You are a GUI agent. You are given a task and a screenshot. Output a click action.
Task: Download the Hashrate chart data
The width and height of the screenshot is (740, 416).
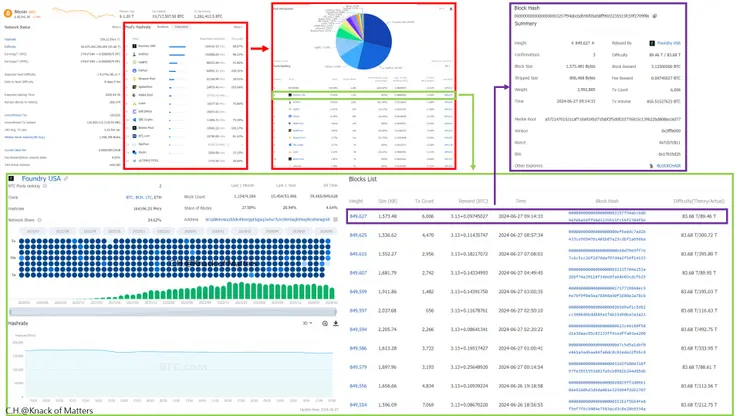point(336,323)
